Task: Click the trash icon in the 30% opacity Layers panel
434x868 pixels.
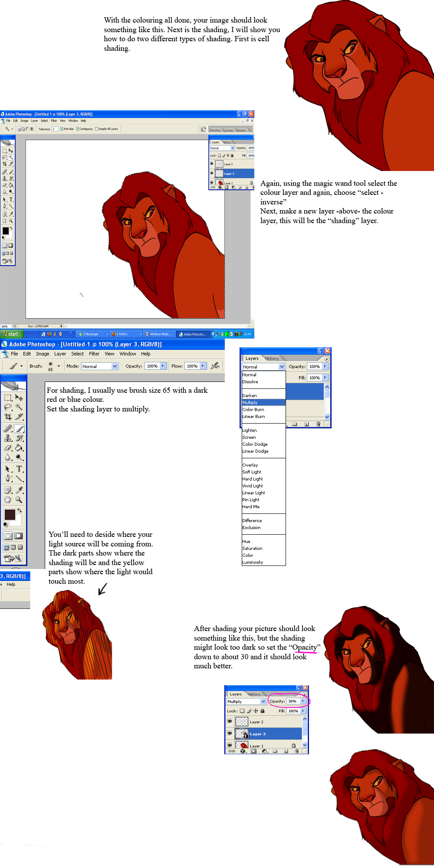Action: click(297, 751)
